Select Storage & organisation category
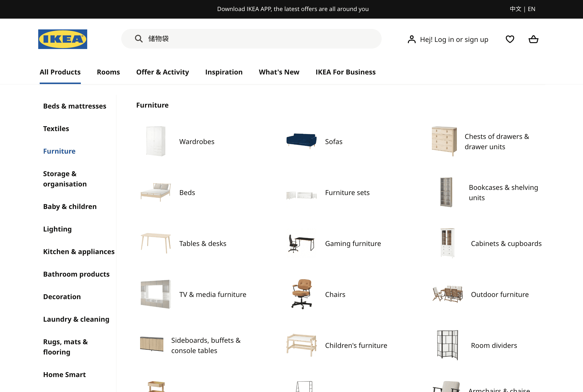 tap(65, 179)
